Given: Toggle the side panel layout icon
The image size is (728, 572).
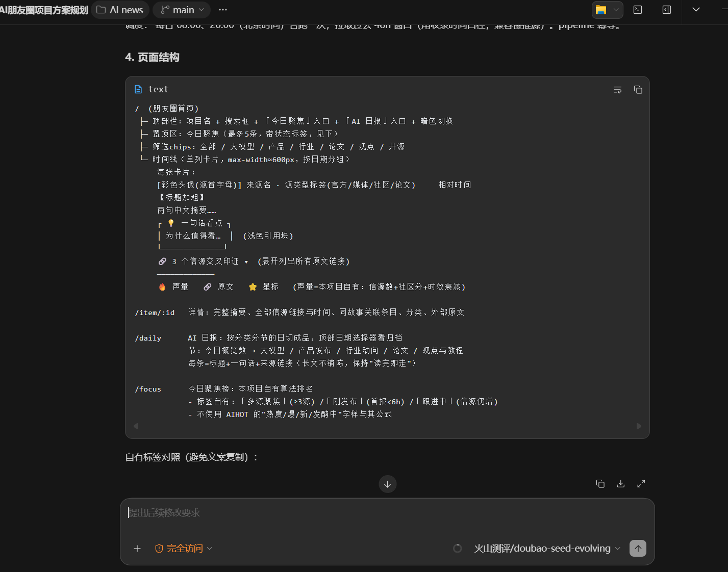Looking at the screenshot, I should (667, 10).
